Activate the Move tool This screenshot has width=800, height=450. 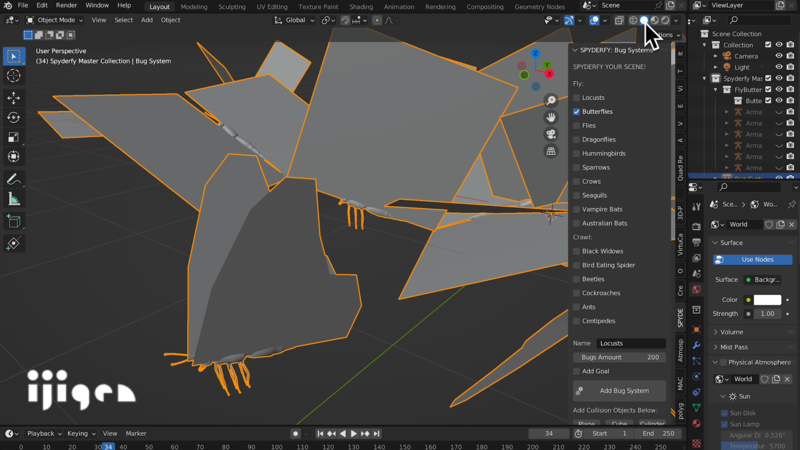[x=14, y=97]
